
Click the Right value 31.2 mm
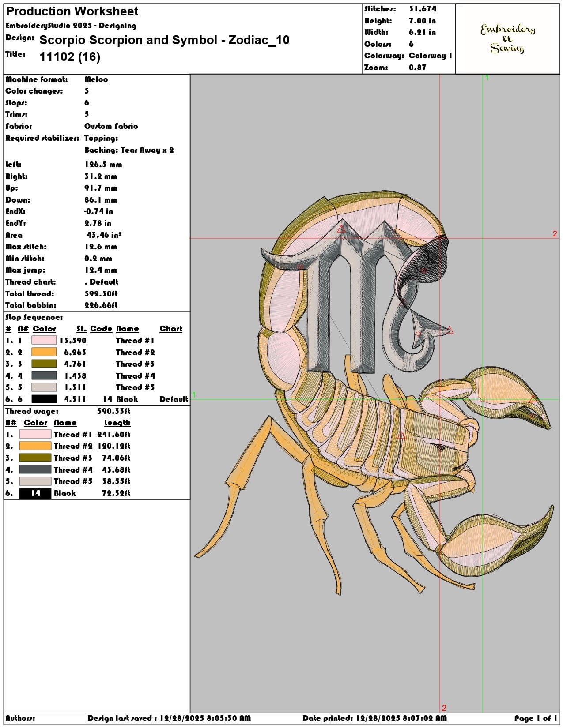point(101,176)
